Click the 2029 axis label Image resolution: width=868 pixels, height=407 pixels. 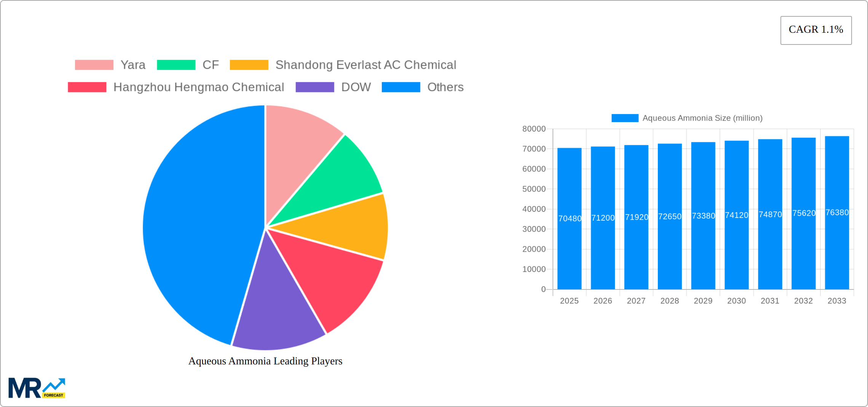tap(704, 300)
